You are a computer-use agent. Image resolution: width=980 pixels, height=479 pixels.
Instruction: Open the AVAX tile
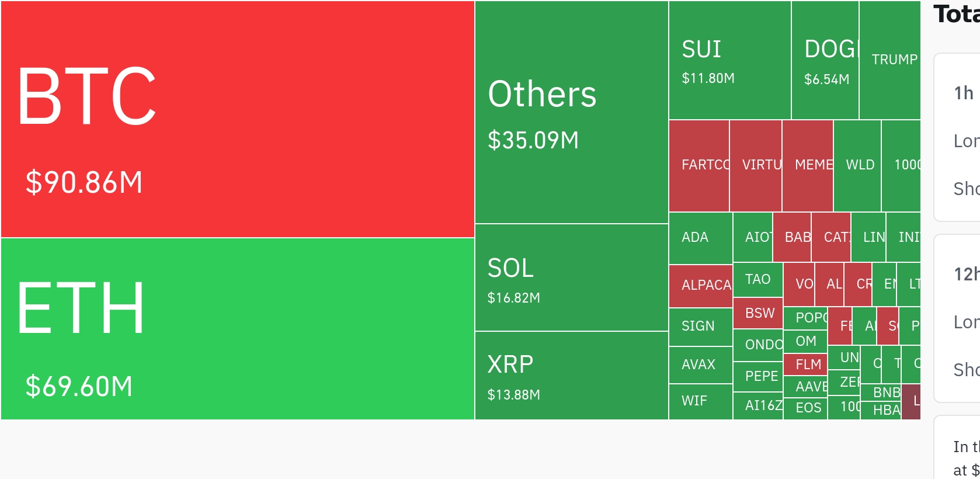701,365
